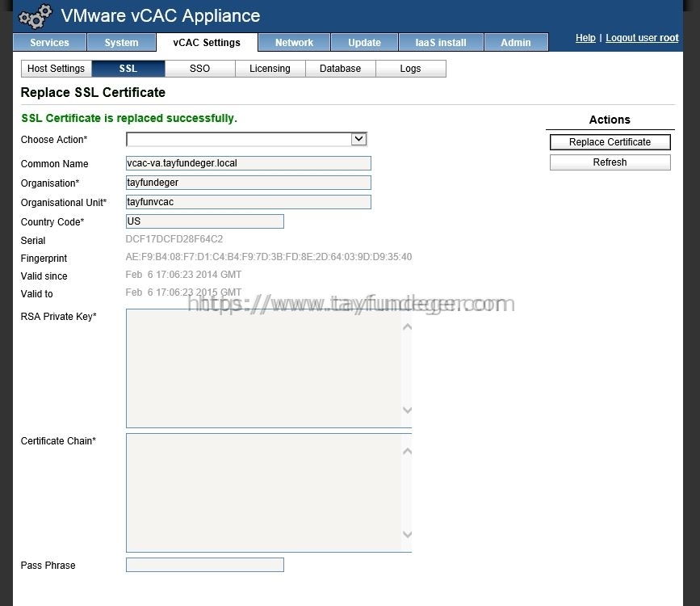The image size is (700, 606).
Task: Click the Replace SSL Certificate heading
Action: 93,92
